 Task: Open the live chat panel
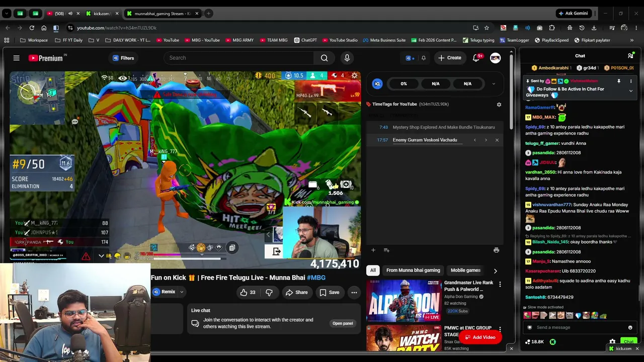point(343,323)
